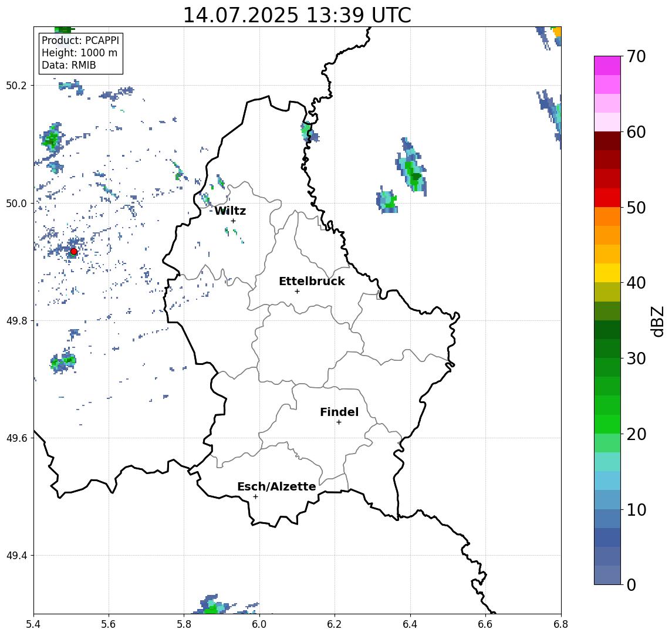Click the colorbar label 10
The height and width of the screenshot is (636, 672).
(x=636, y=510)
